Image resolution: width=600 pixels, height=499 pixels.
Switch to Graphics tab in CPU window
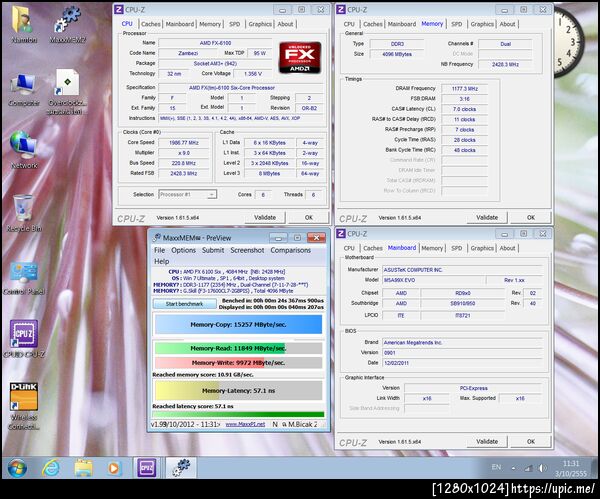point(260,24)
